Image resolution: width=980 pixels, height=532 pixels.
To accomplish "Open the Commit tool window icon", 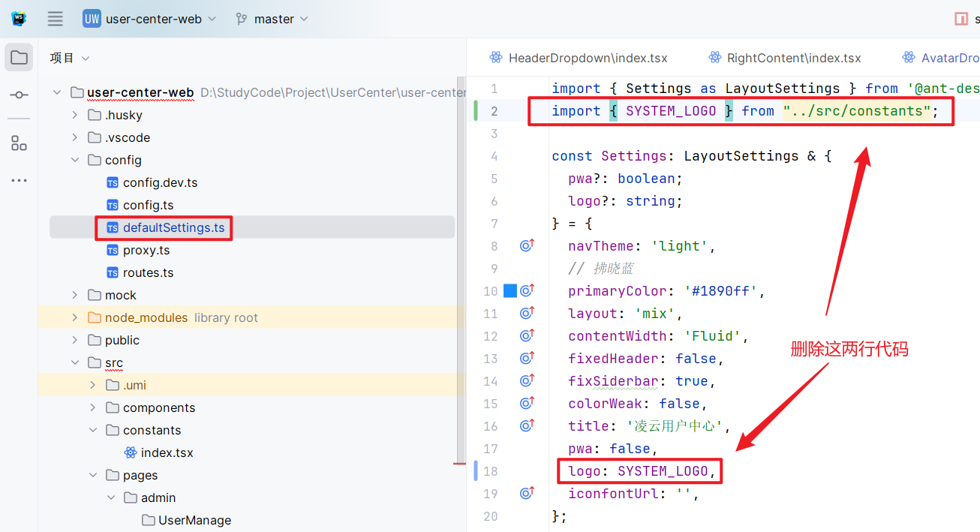I will point(19,95).
